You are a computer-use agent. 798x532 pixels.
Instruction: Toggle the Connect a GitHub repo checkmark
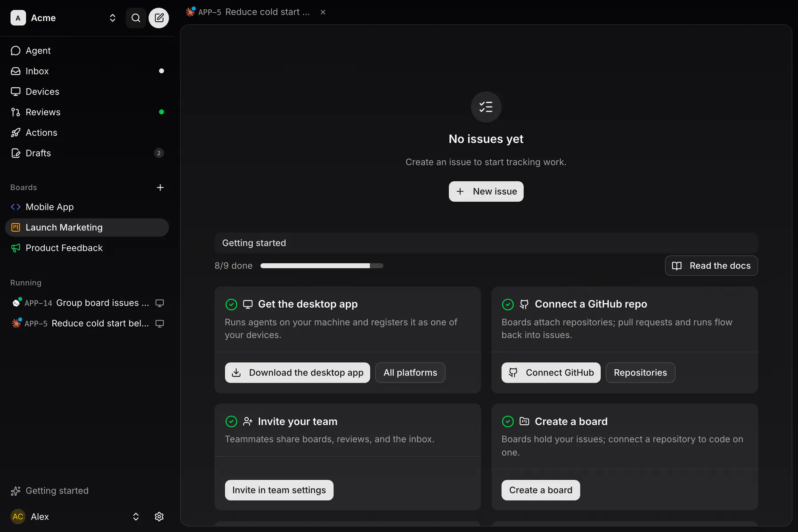click(508, 305)
